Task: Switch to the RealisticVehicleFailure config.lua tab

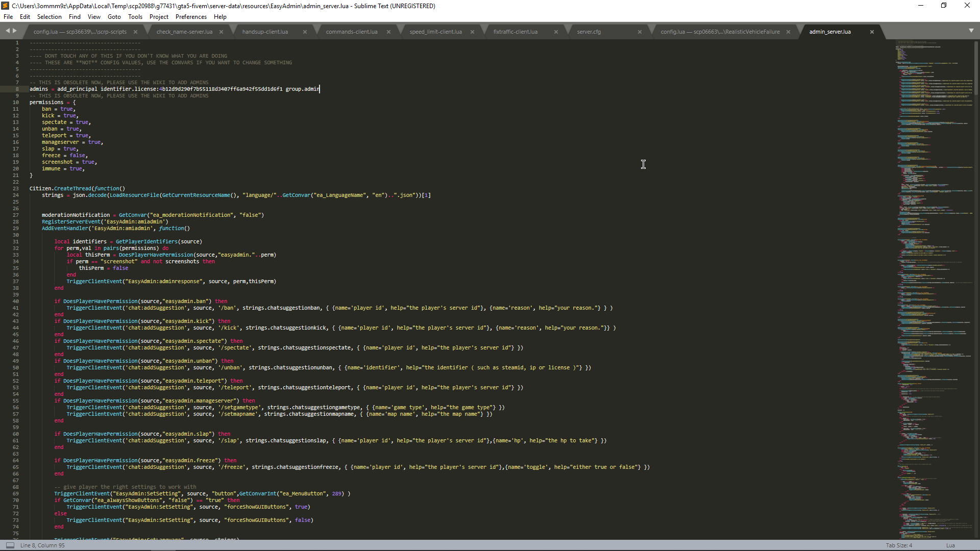Action: [720, 32]
